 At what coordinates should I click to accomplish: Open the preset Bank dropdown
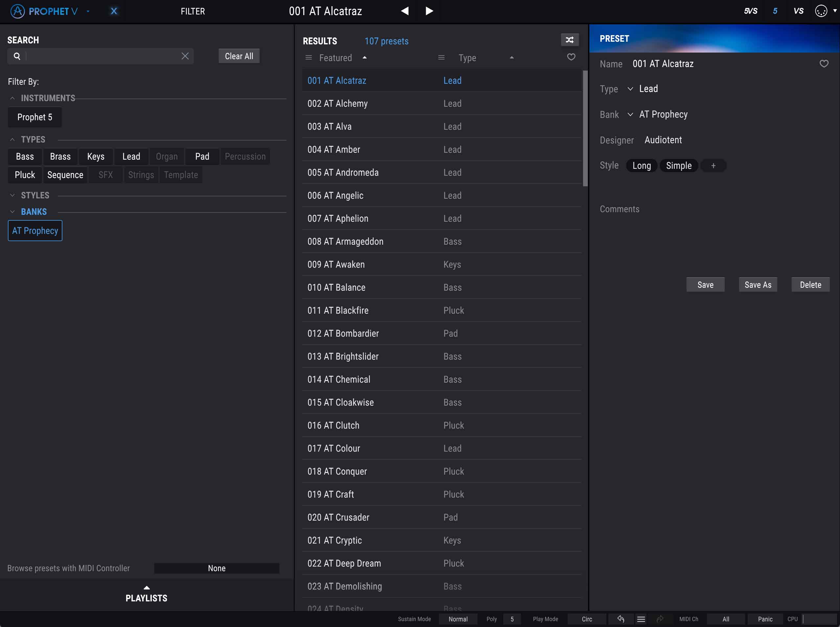point(630,115)
